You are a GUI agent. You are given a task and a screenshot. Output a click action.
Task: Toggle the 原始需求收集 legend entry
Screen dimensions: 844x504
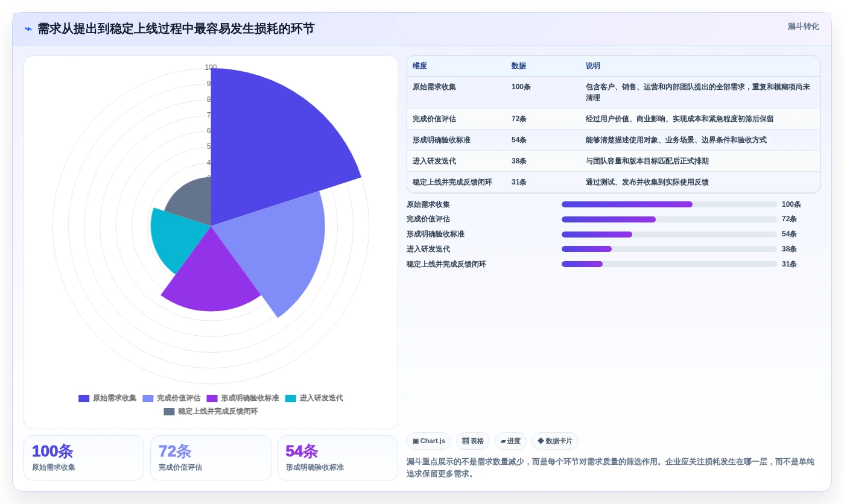107,398
